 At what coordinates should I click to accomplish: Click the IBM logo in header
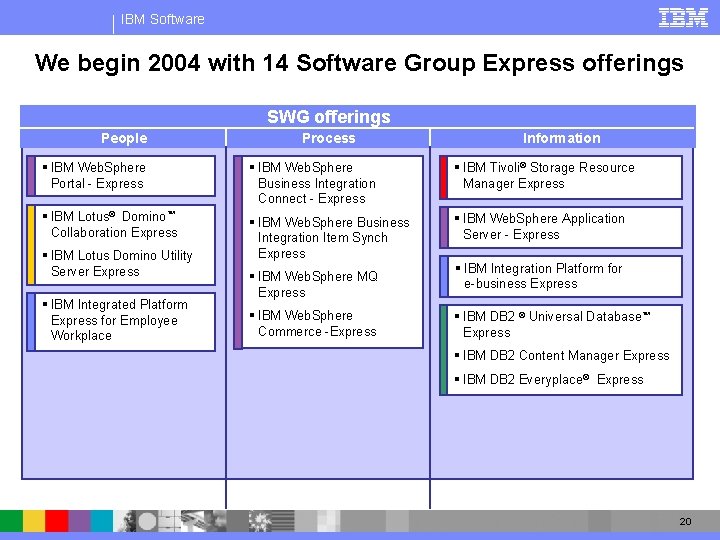683,18
